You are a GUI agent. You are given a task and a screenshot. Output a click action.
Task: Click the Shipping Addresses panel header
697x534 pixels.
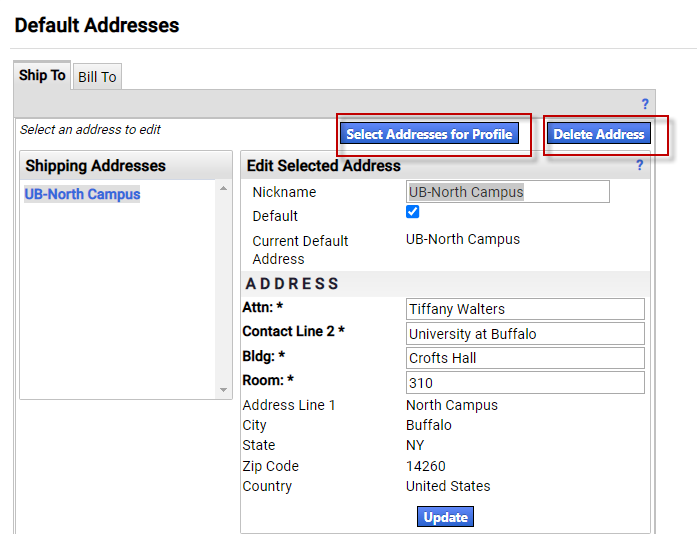click(96, 166)
